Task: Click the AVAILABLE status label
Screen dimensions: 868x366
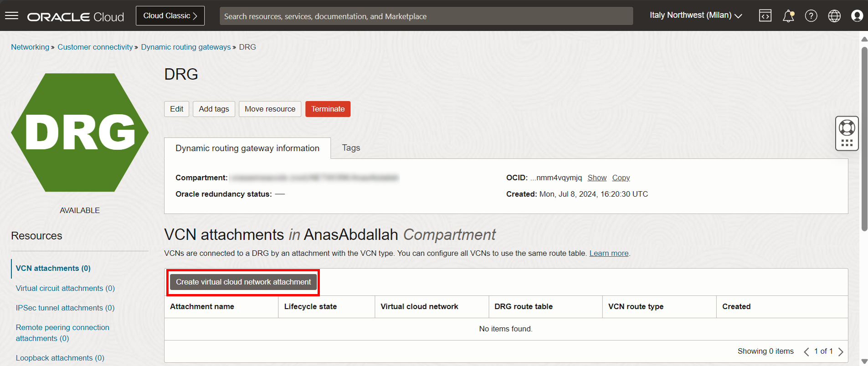Action: tap(80, 210)
